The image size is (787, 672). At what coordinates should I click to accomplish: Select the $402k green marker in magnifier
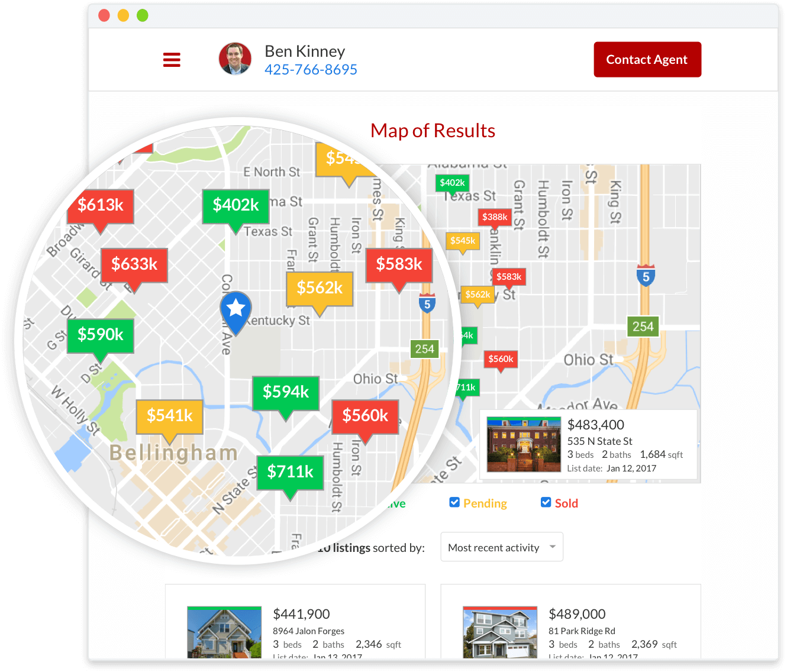click(236, 206)
